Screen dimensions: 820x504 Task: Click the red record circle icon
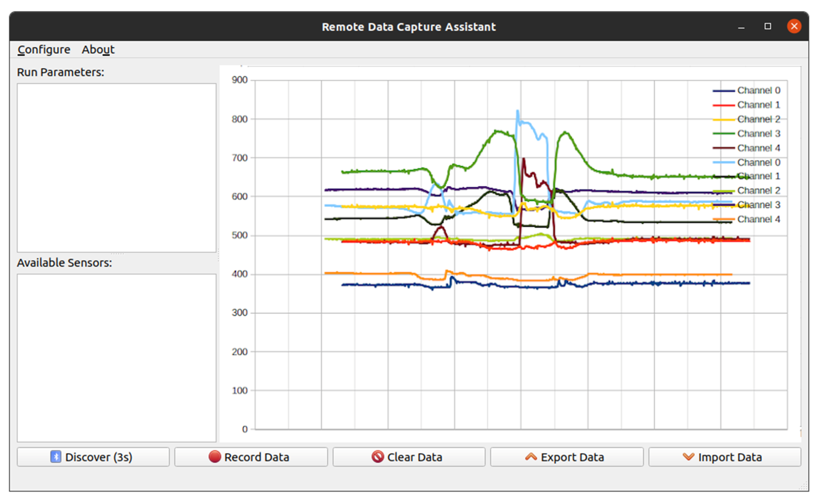point(215,457)
